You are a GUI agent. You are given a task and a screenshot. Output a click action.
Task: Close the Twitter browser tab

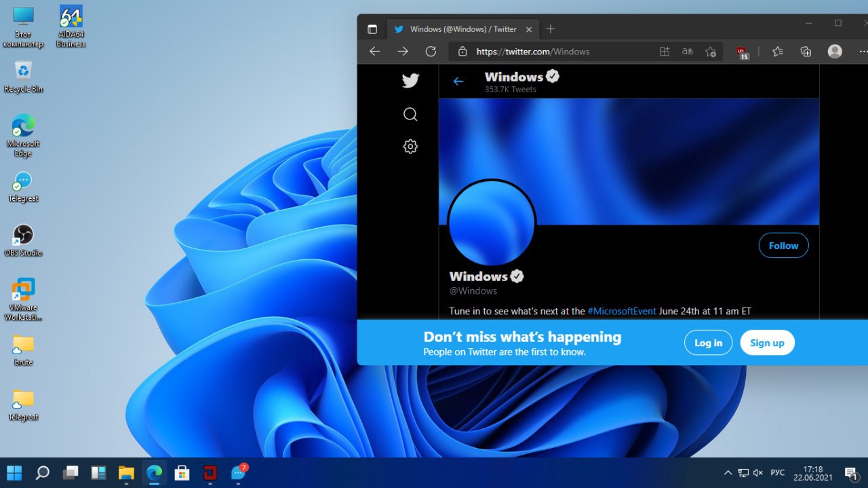point(529,29)
